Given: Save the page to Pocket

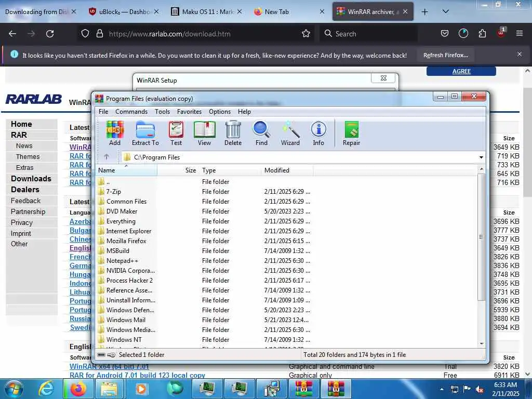Looking at the screenshot, I should point(445,33).
